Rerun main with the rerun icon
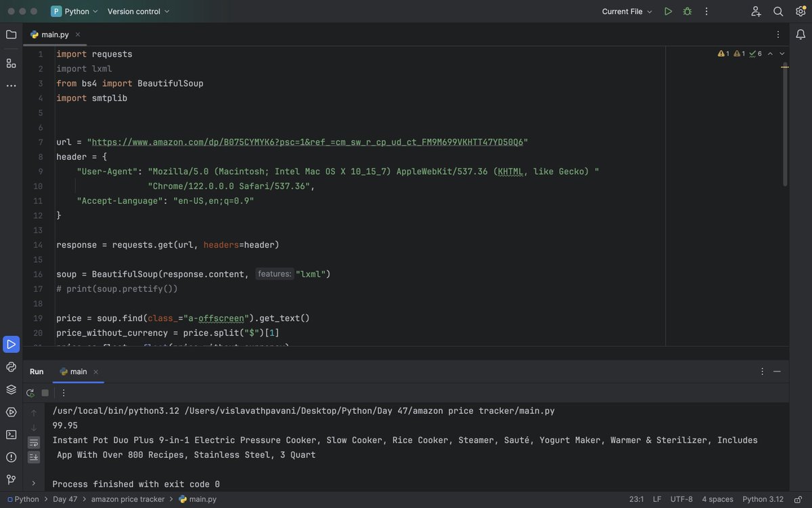Image resolution: width=812 pixels, height=508 pixels. pyautogui.click(x=30, y=393)
